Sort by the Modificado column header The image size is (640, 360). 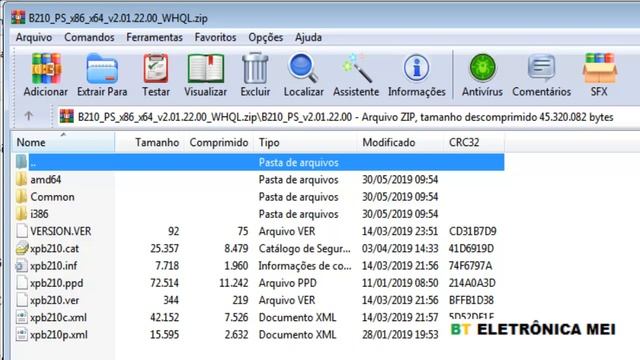click(400, 142)
